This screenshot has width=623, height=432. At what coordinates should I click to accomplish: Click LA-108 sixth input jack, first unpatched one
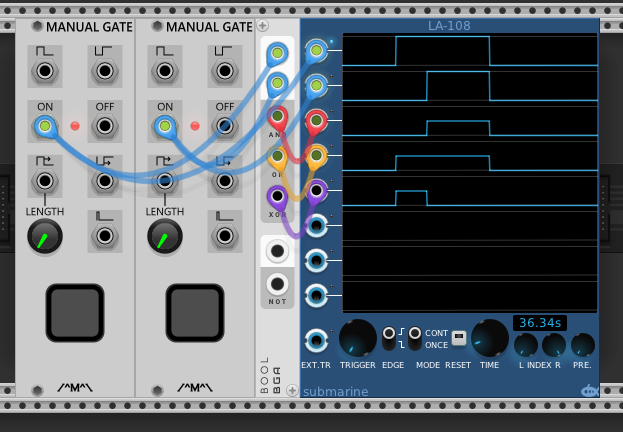tap(316, 225)
